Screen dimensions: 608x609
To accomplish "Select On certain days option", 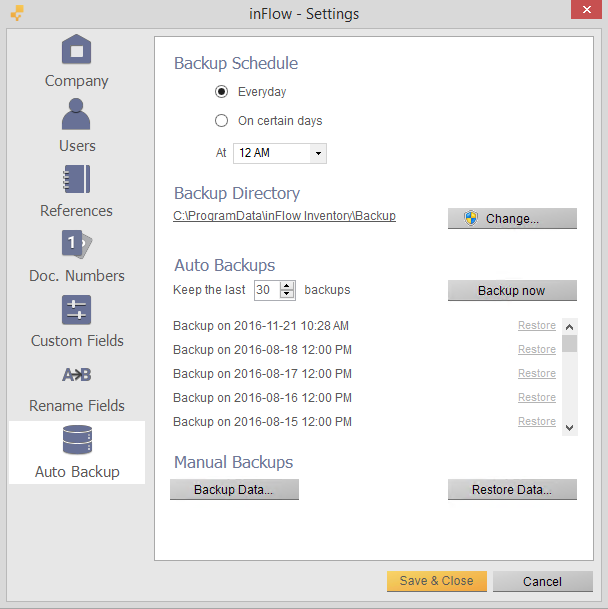I will [x=221, y=121].
